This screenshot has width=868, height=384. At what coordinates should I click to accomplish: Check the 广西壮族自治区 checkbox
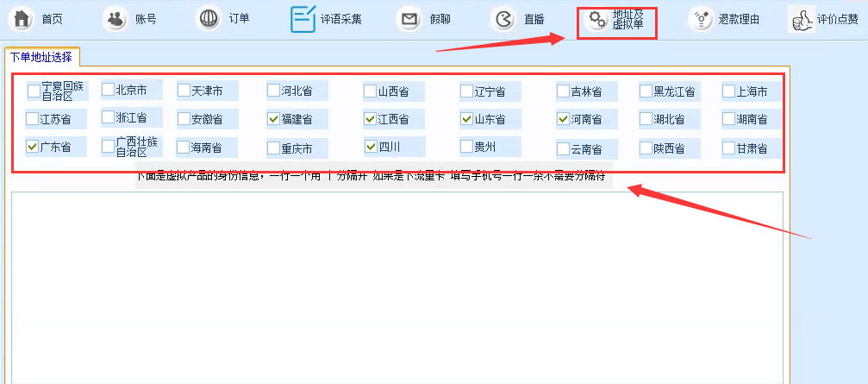click(109, 147)
